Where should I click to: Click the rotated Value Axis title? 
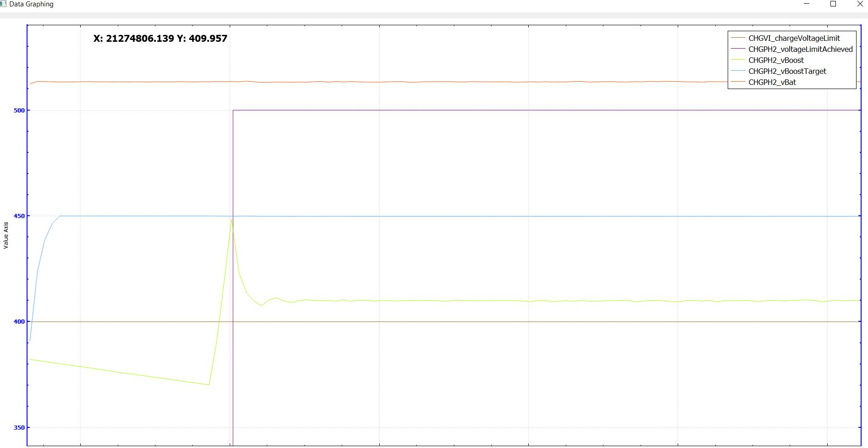(6, 235)
